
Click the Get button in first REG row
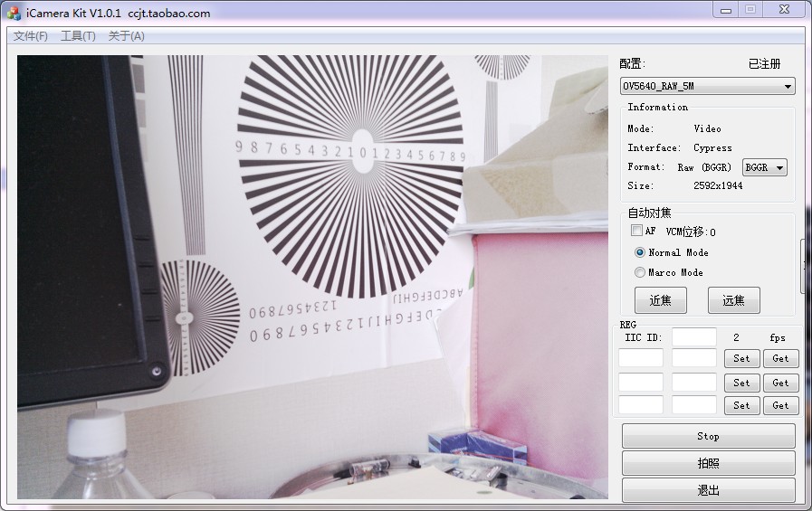(780, 359)
